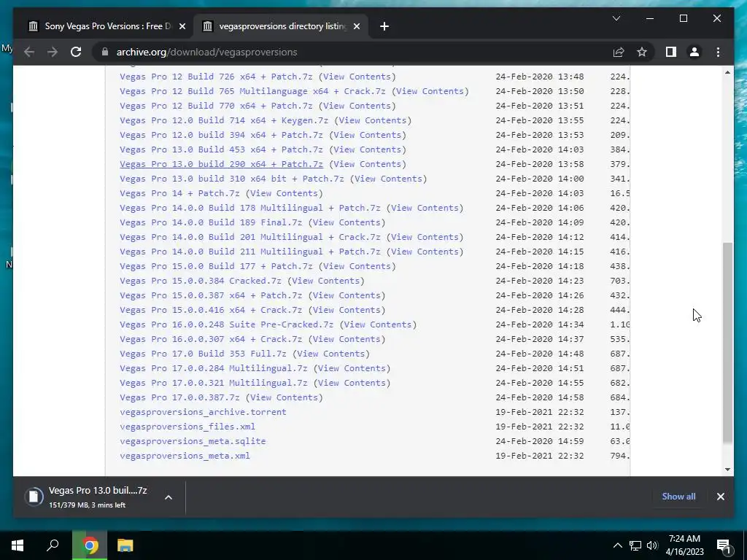Open vegasproversions_meta.xml link
The image size is (747, 560).
click(x=185, y=456)
